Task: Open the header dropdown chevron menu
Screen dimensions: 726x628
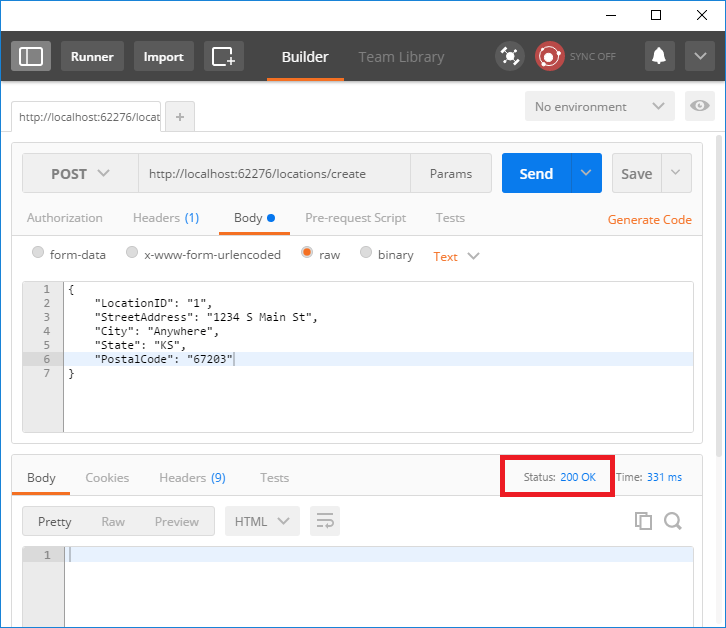Action: (x=700, y=56)
